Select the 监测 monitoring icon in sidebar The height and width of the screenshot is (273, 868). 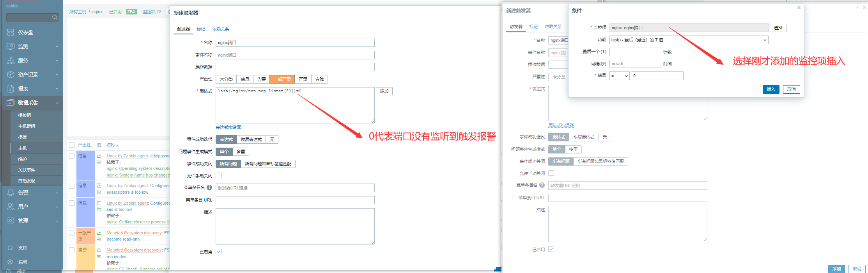(x=11, y=46)
